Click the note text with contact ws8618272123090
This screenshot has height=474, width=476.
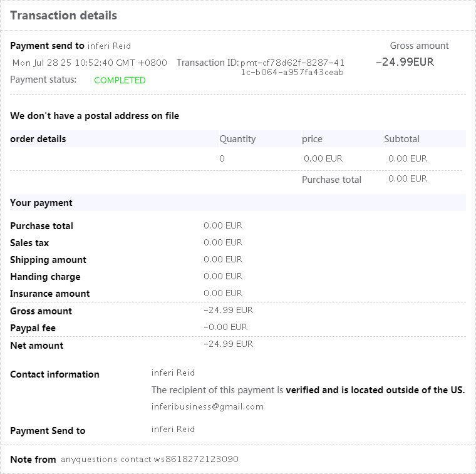click(150, 459)
